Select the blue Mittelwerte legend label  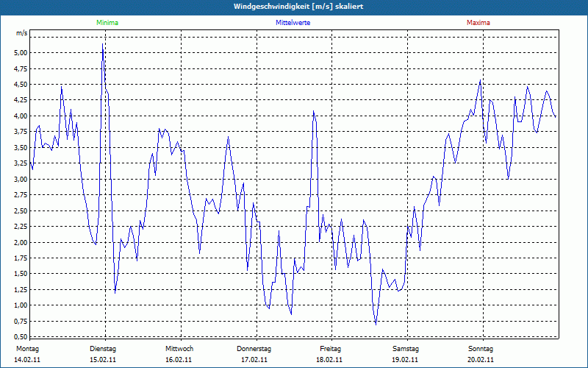coord(293,23)
